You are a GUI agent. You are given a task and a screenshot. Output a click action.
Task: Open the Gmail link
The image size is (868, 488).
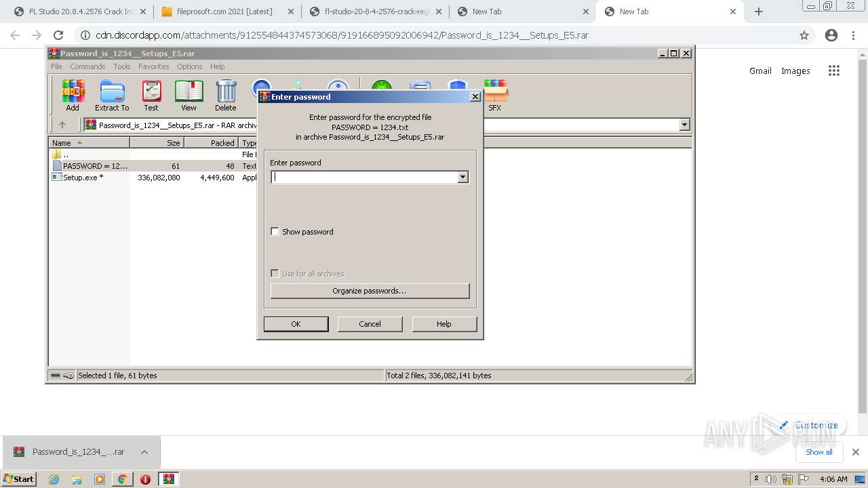point(760,70)
